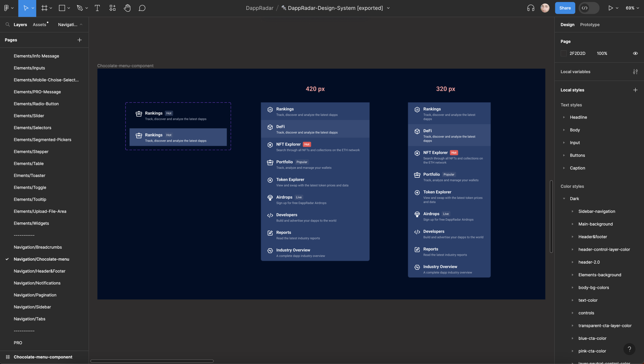Open Frame tool options dropdown arrow

[x=51, y=8]
